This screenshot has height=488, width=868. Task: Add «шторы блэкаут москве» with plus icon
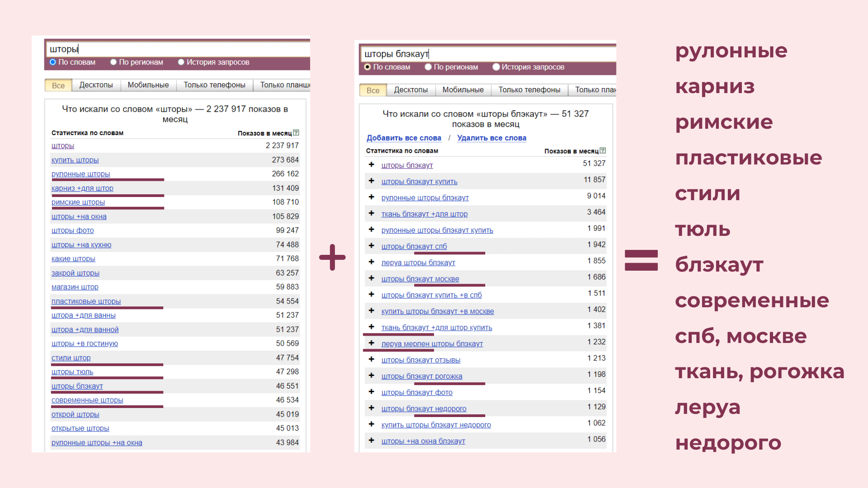(x=371, y=278)
